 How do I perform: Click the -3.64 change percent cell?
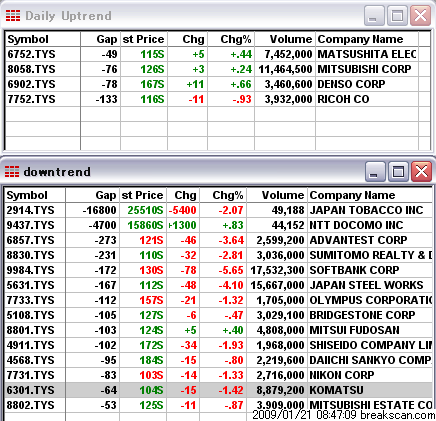tap(231, 240)
